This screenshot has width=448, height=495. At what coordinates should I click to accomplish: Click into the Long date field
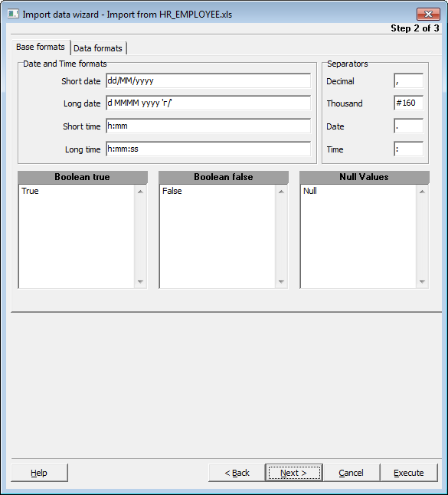208,103
